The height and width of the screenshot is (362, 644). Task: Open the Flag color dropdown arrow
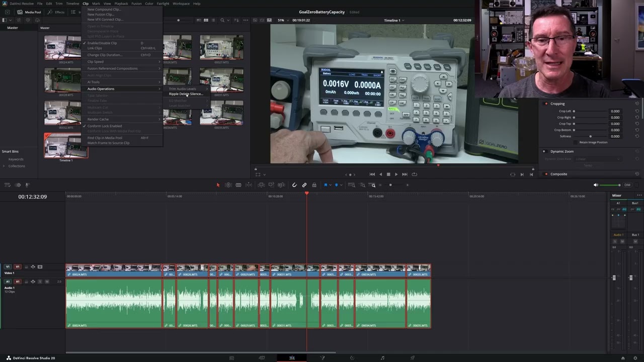point(330,185)
